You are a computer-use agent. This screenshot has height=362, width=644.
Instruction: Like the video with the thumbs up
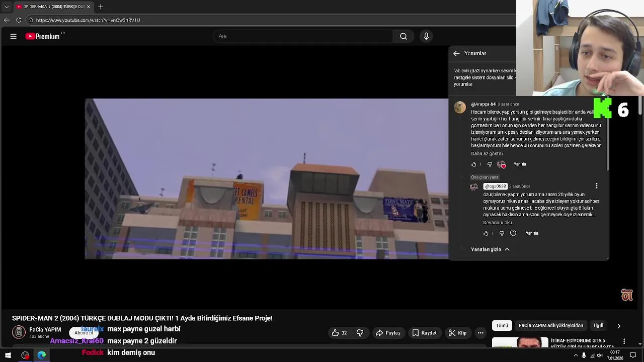pos(340,333)
